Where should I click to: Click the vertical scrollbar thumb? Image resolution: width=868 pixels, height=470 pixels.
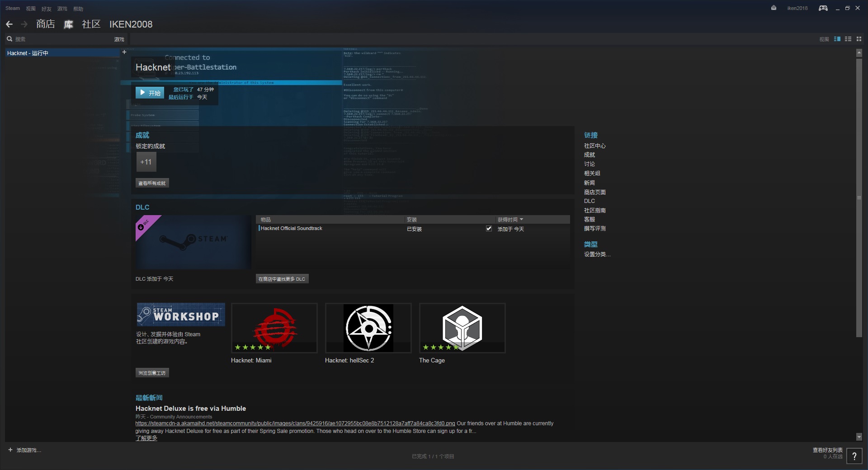point(859,197)
